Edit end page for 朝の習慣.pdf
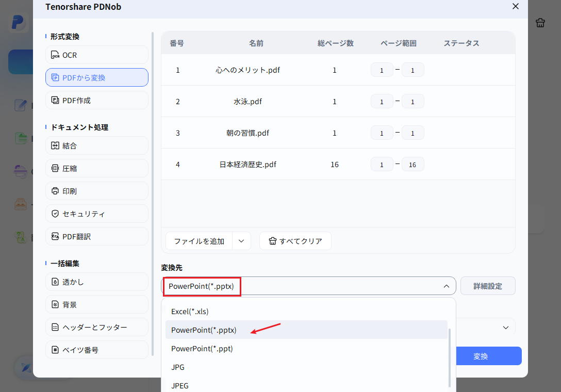561x392 pixels. (x=412, y=133)
